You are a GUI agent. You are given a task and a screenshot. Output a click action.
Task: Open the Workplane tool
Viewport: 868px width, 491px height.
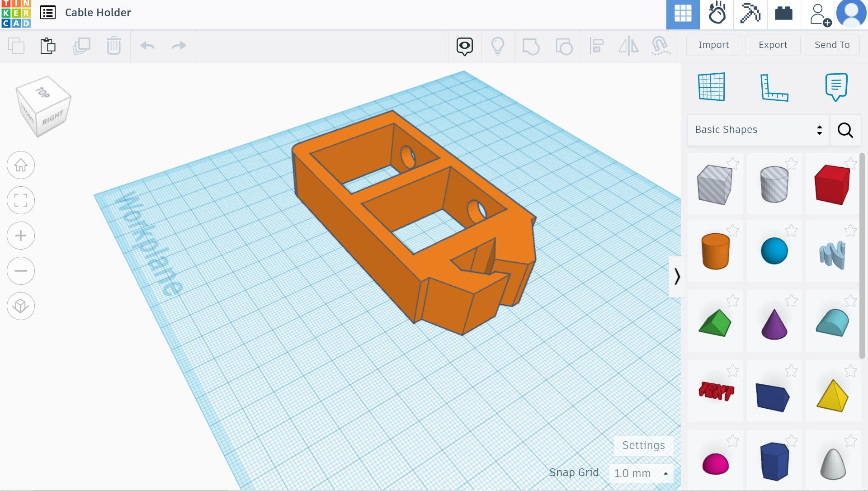(x=712, y=87)
